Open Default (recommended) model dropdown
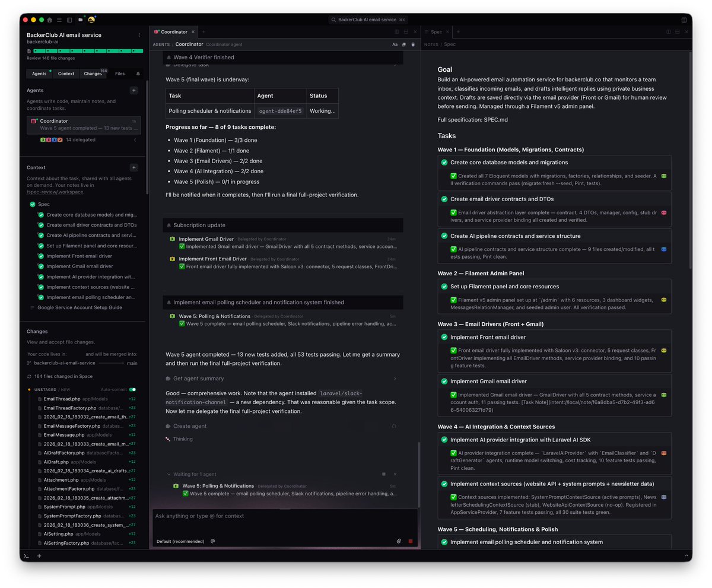 point(180,541)
